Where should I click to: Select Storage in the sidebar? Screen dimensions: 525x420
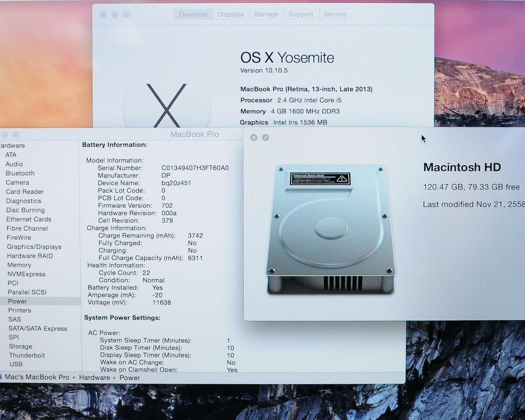pyautogui.click(x=20, y=346)
